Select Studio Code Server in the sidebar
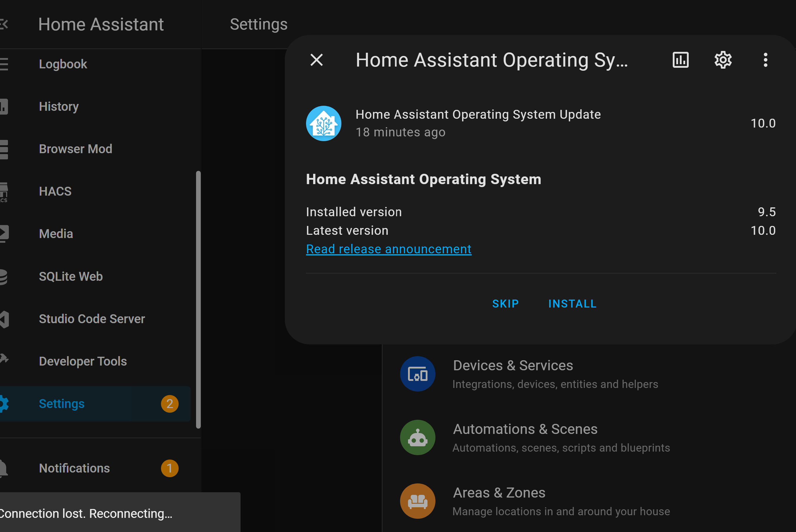Image resolution: width=796 pixels, height=532 pixels. 92,319
